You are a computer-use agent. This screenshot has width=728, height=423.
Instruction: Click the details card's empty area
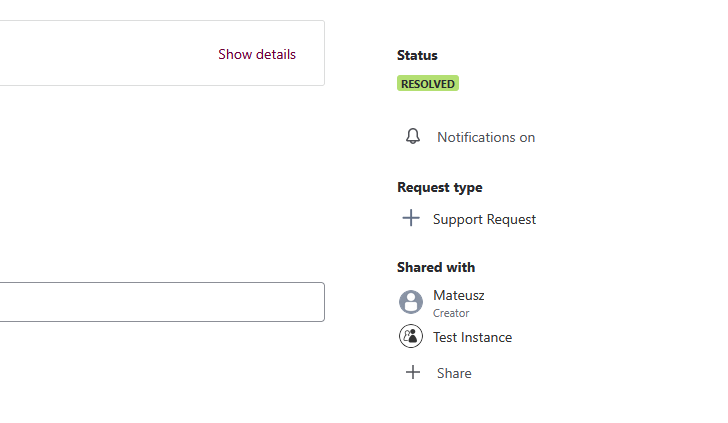point(100,54)
